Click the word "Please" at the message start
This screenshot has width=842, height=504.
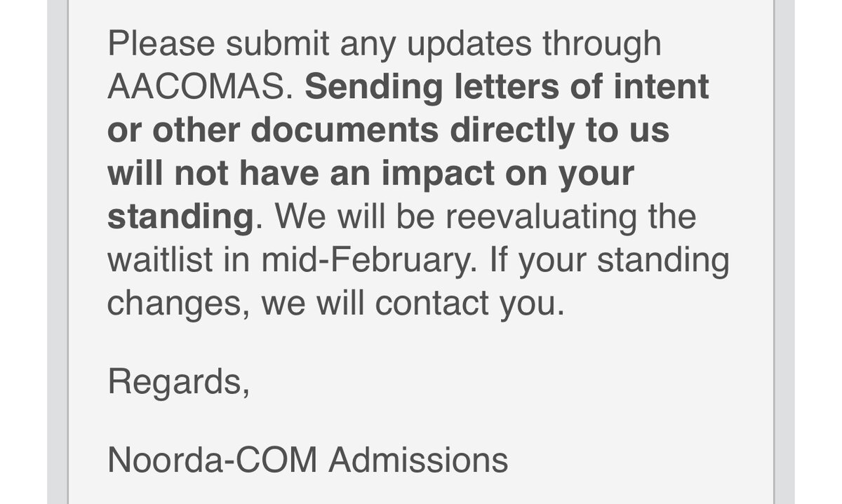point(160,45)
